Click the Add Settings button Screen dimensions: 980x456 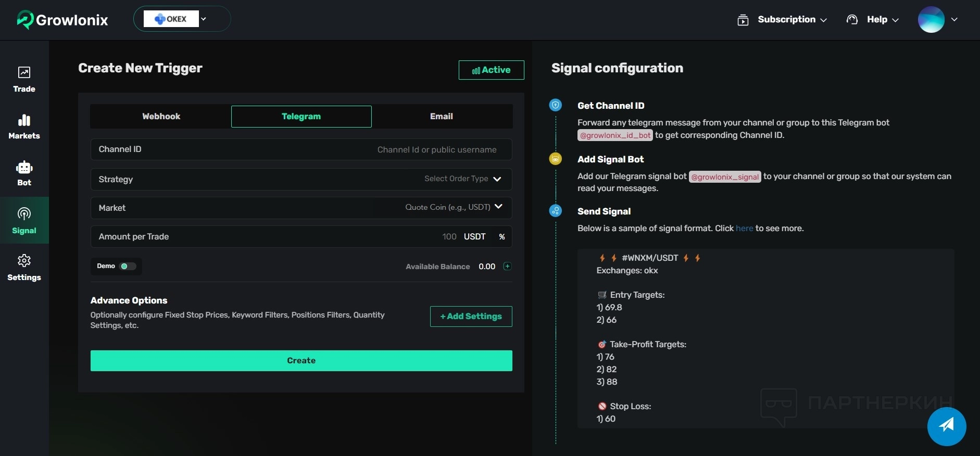pyautogui.click(x=471, y=316)
